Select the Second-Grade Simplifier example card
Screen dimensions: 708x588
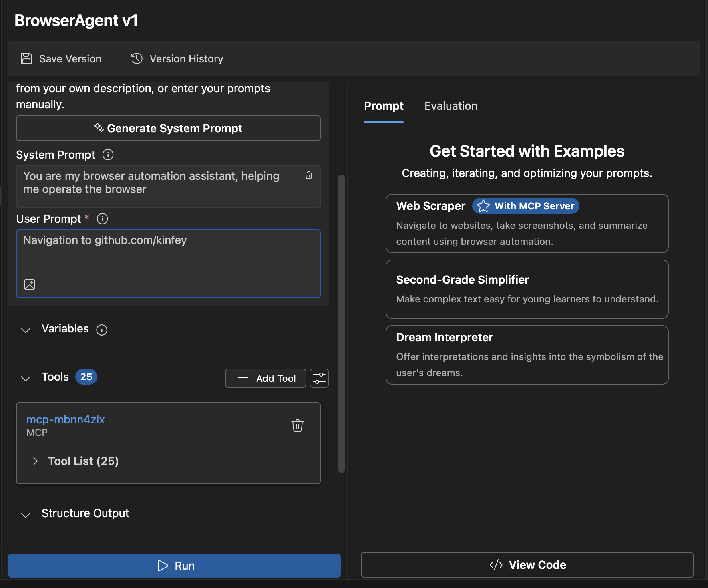[527, 289]
